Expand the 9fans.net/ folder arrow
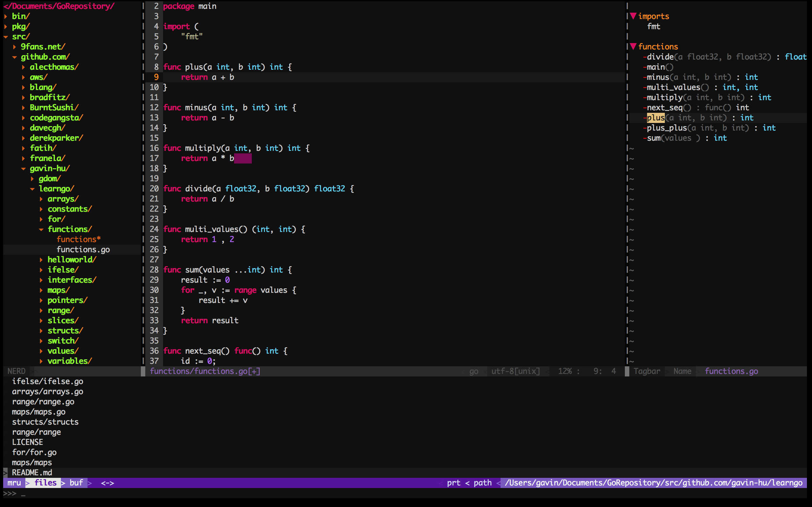812x507 pixels. [x=14, y=47]
